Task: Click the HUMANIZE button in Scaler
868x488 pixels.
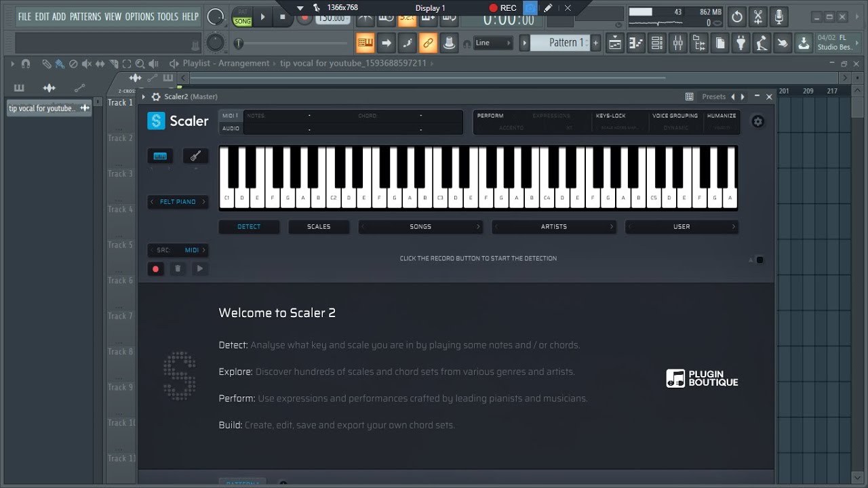Action: [x=722, y=116]
